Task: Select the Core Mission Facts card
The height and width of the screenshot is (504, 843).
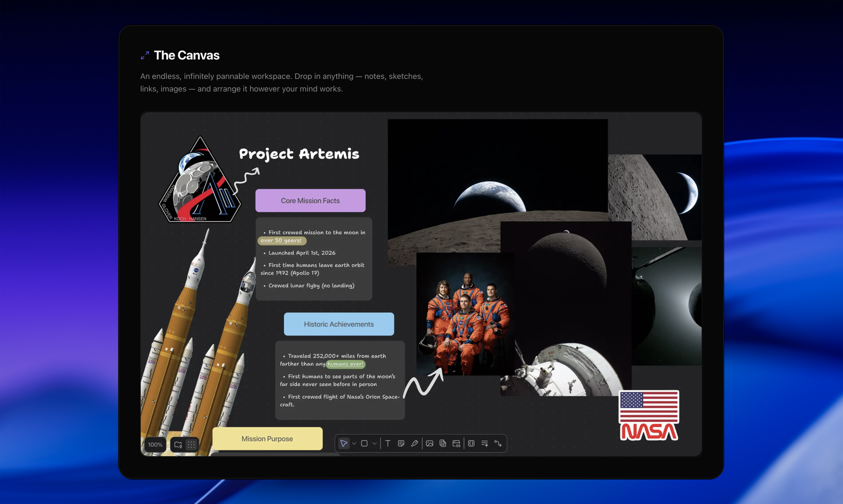Action: click(310, 201)
